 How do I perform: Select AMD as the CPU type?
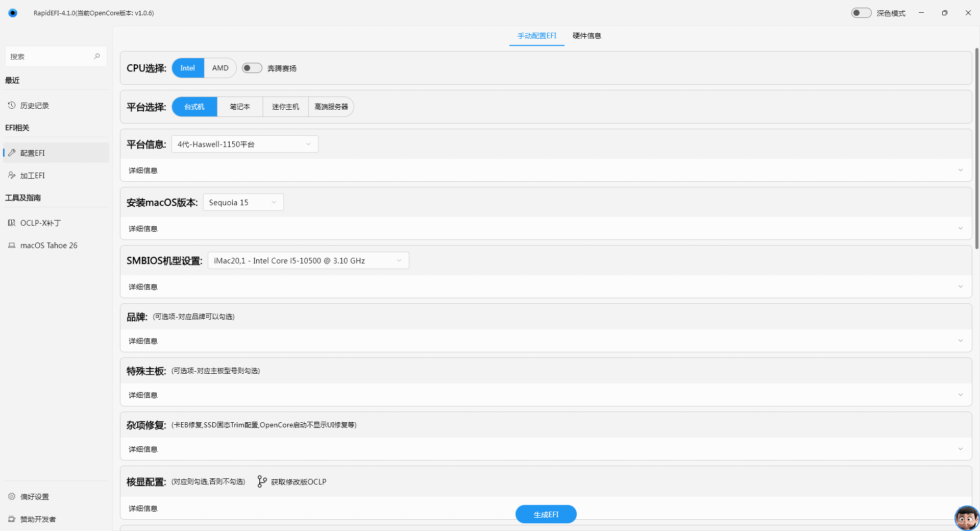click(x=219, y=67)
